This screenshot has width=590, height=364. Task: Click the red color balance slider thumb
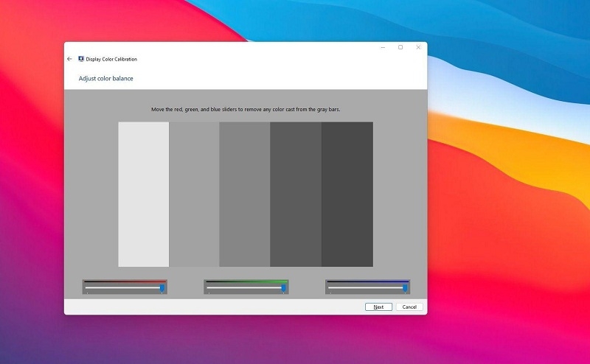pyautogui.click(x=162, y=288)
